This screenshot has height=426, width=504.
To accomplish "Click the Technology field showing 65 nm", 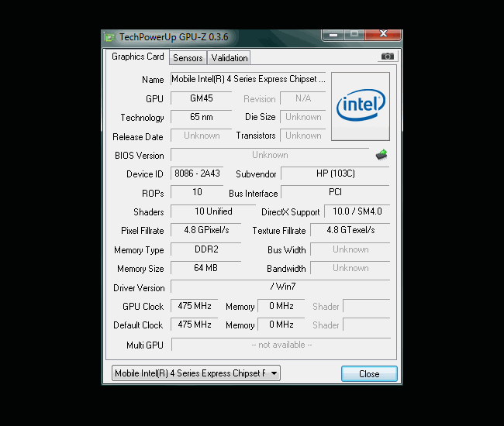I will coord(202,117).
